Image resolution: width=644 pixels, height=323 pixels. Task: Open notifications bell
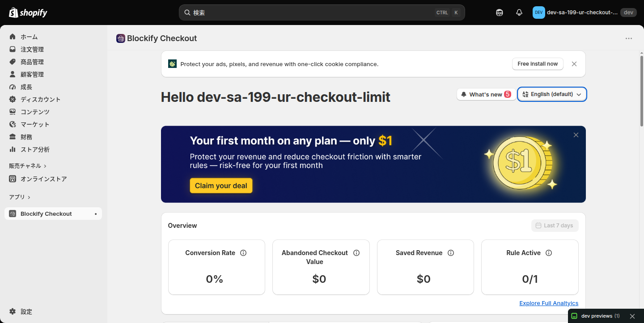pyautogui.click(x=519, y=13)
